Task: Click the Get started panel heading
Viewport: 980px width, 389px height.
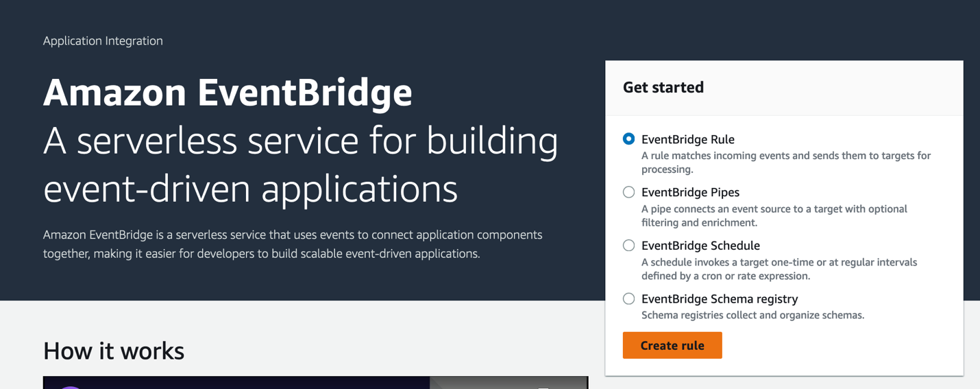Action: 663,87
